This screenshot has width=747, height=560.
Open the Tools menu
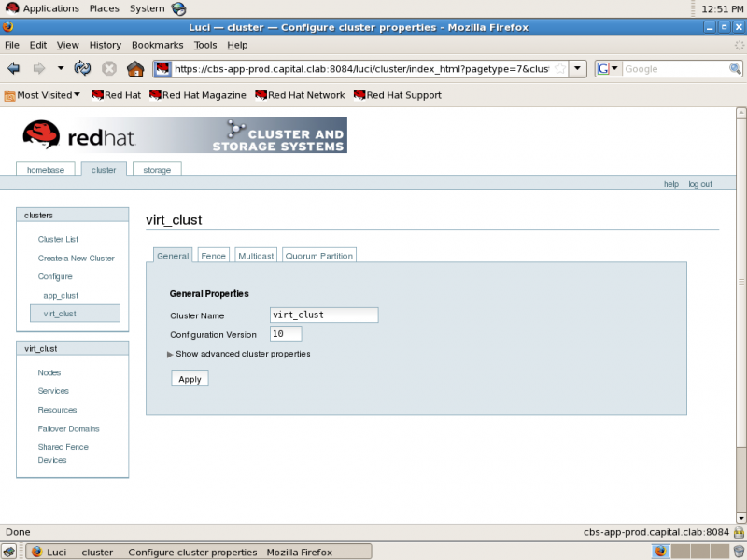205,45
